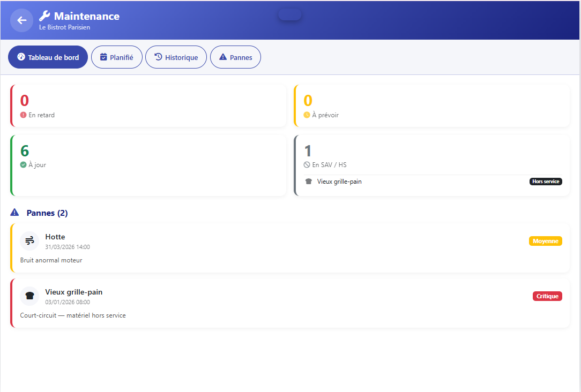Click the En SAV / HS prohibited icon

click(x=307, y=165)
